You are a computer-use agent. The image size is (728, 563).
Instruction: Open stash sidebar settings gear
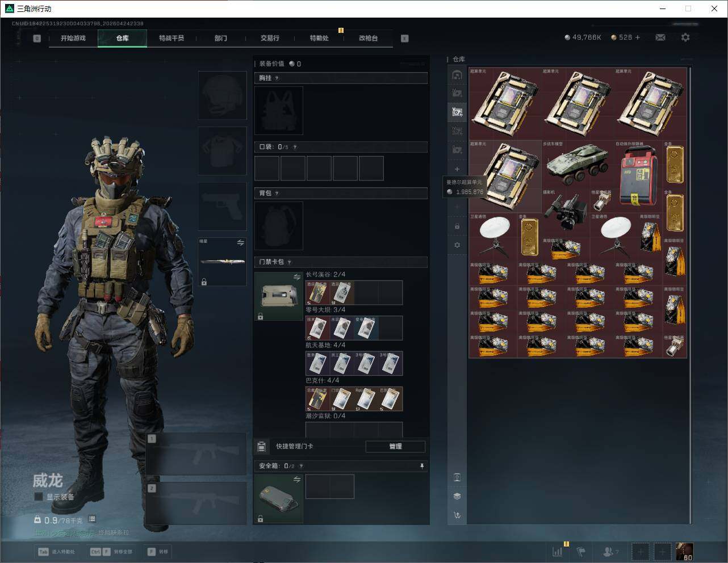pyautogui.click(x=457, y=245)
